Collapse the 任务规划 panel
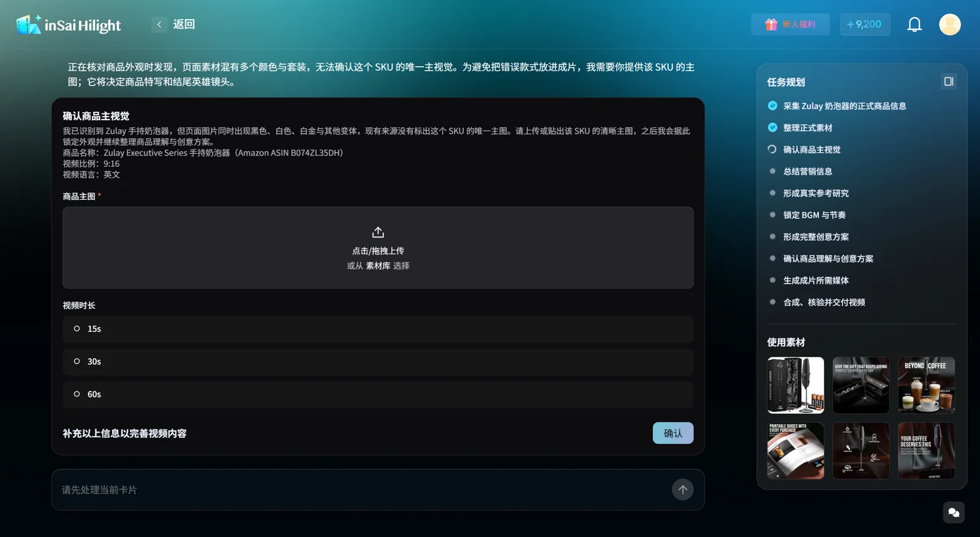Screen dimensions: 980x537 coord(949,82)
